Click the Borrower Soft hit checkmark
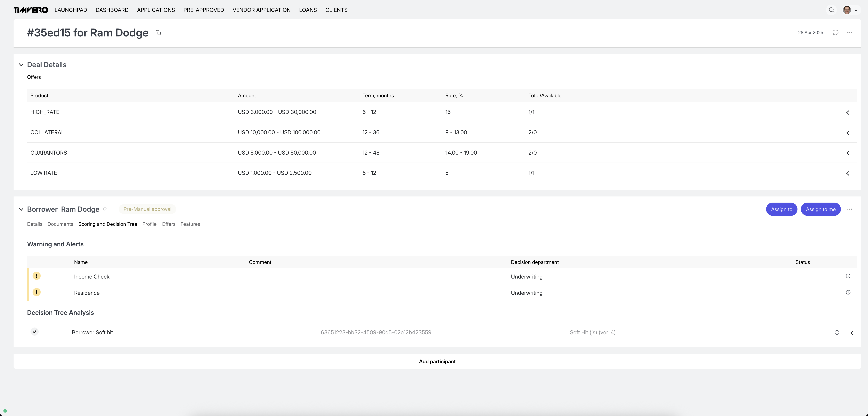Screen dimensions: 868x416 click(x=35, y=331)
